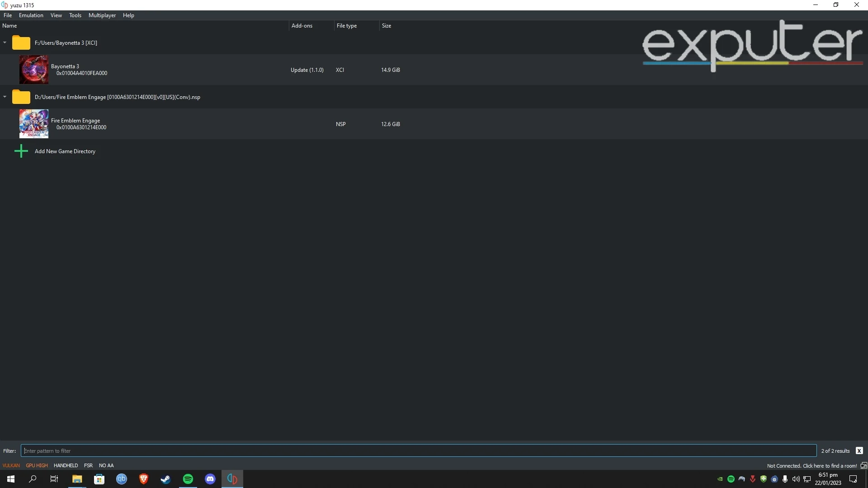Click Add New Game Directory label
Viewport: 868px width, 488px height.
pyautogui.click(x=65, y=151)
